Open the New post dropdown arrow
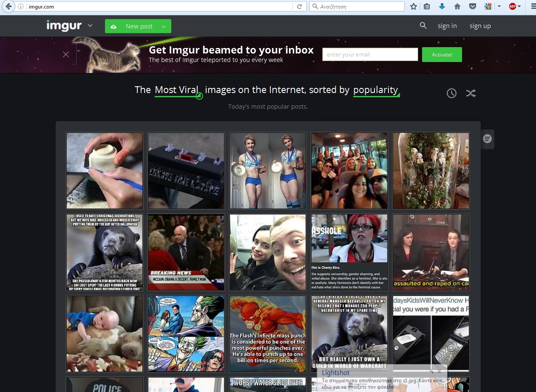536x392 pixels. 164,26
